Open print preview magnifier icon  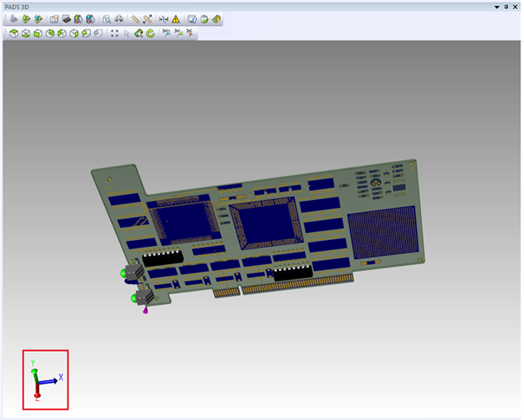click(107, 19)
